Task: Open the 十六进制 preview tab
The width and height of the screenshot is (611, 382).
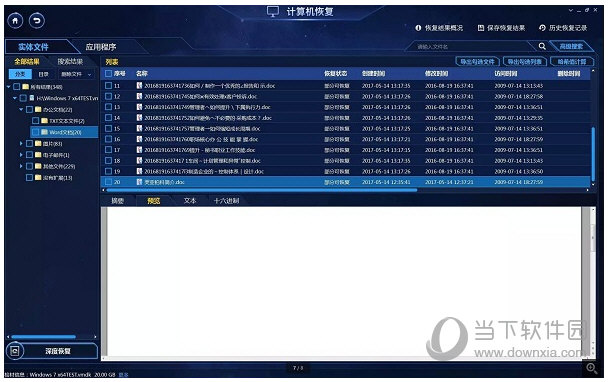Action: [226, 201]
